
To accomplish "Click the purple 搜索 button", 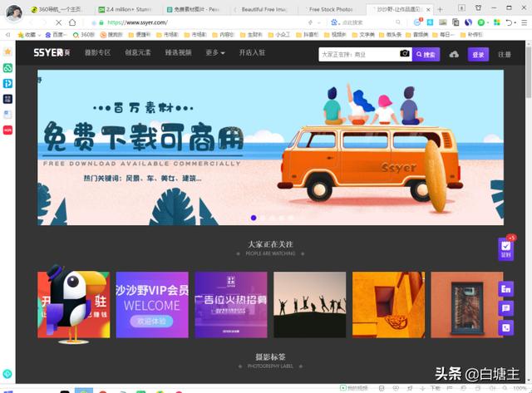I will click(x=426, y=54).
